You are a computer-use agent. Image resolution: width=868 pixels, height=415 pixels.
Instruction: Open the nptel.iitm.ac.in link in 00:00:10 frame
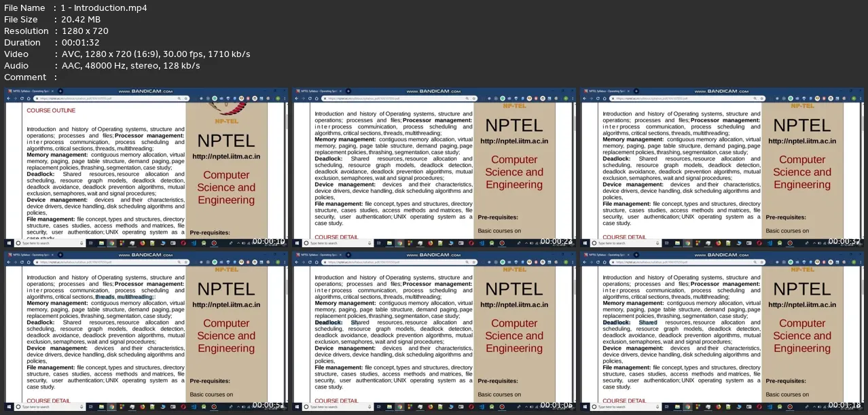226,156
